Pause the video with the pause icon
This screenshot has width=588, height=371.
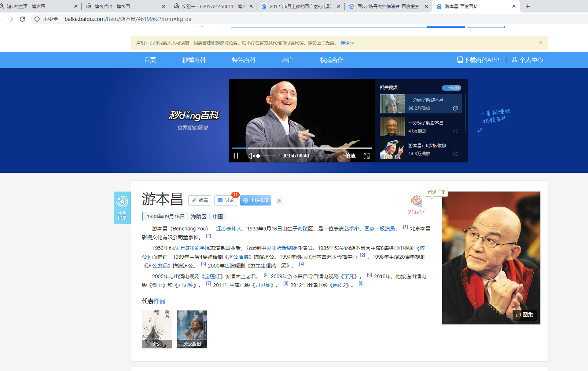click(x=236, y=156)
